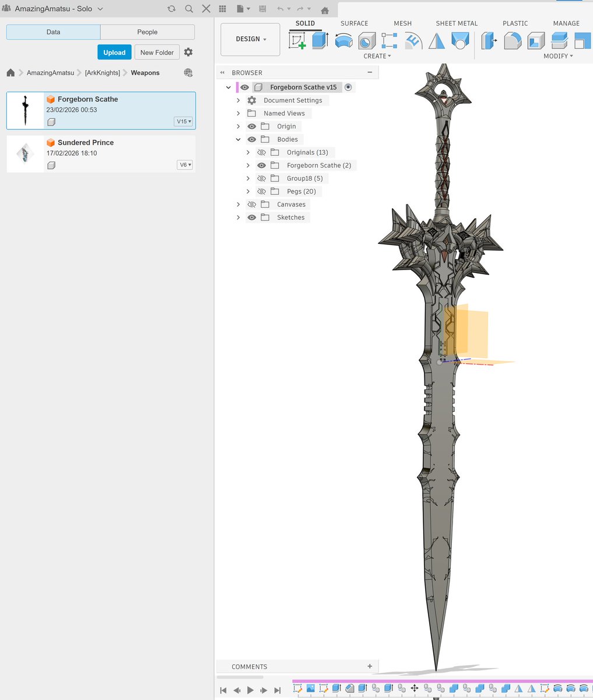The height and width of the screenshot is (700, 593).
Task: Select the Extrude tool
Action: pos(320,40)
